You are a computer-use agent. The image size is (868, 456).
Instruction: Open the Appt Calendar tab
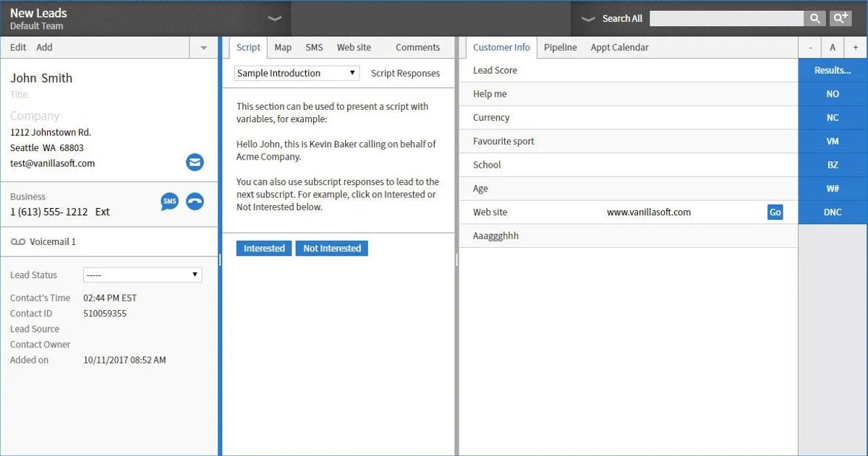(x=619, y=48)
